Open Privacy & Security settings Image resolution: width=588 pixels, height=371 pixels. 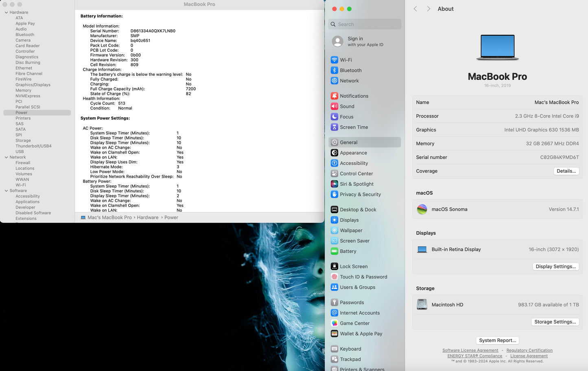click(x=360, y=194)
